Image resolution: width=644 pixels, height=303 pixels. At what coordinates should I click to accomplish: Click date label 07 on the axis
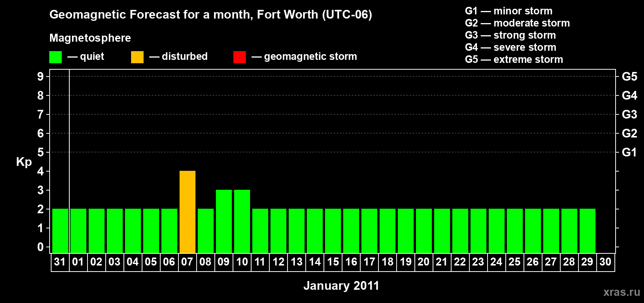pyautogui.click(x=187, y=262)
